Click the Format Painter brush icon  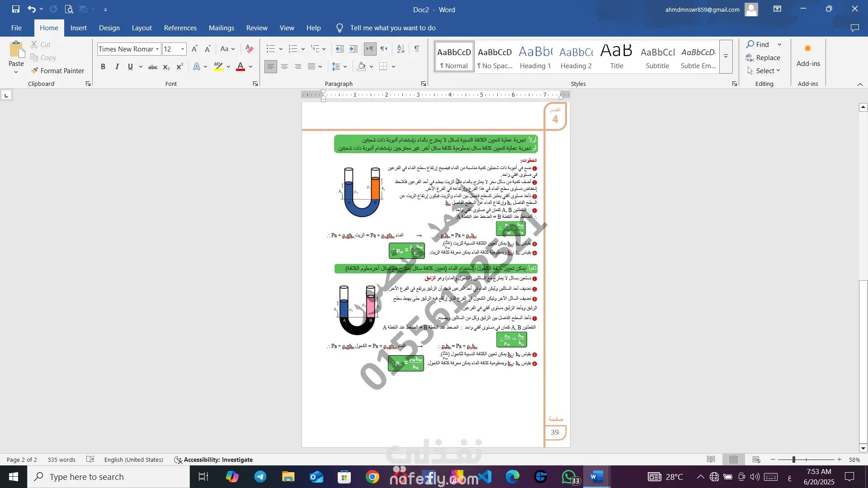pyautogui.click(x=34, y=70)
